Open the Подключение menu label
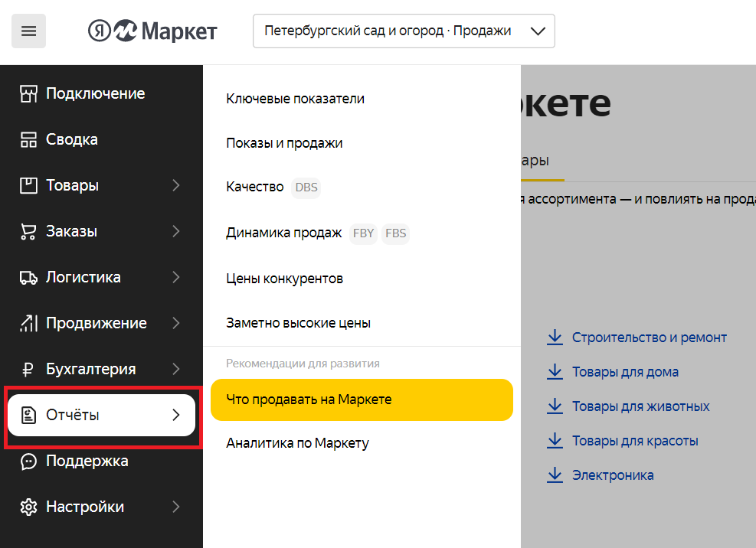This screenshot has width=756, height=548. coord(96,93)
